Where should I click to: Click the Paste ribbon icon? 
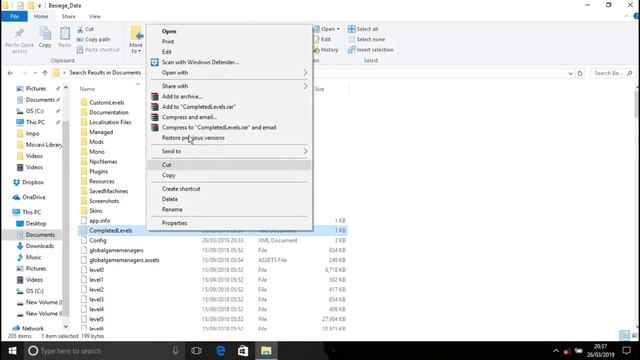(x=64, y=38)
